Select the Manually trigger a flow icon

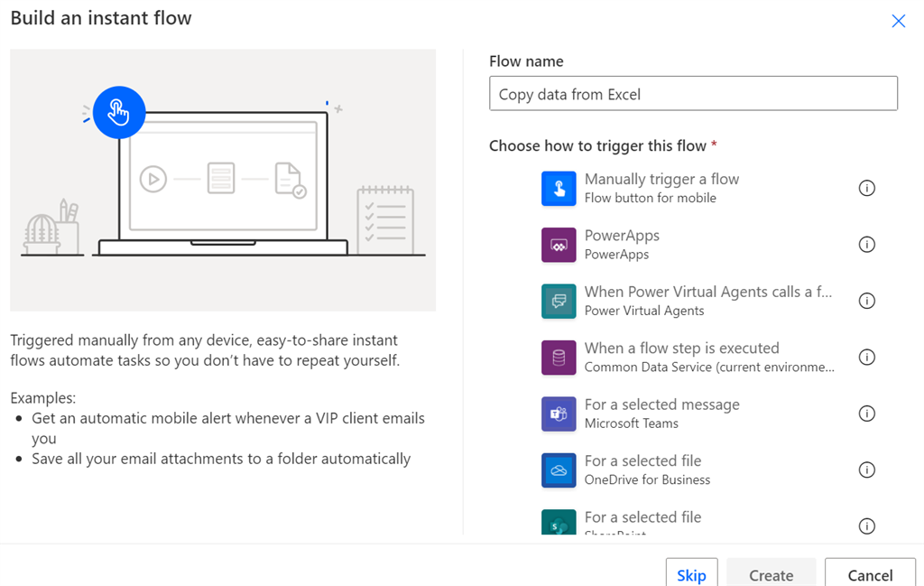pos(558,187)
